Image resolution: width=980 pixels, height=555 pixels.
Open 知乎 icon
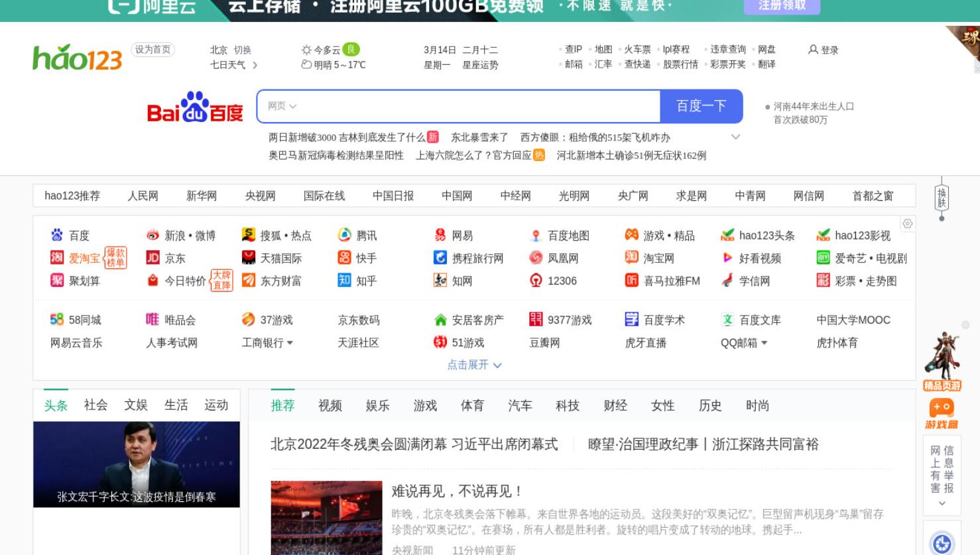coord(344,280)
